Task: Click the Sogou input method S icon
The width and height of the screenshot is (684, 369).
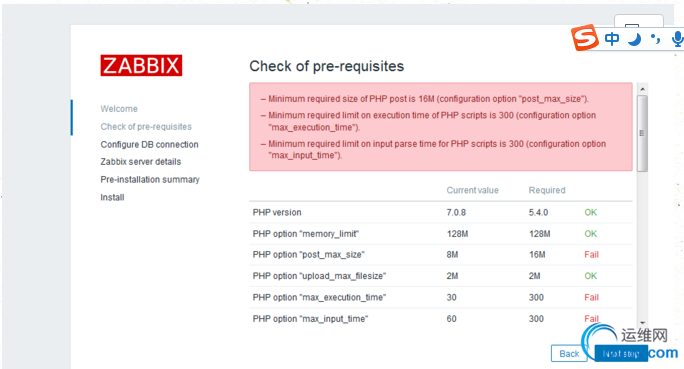Action: [x=585, y=38]
